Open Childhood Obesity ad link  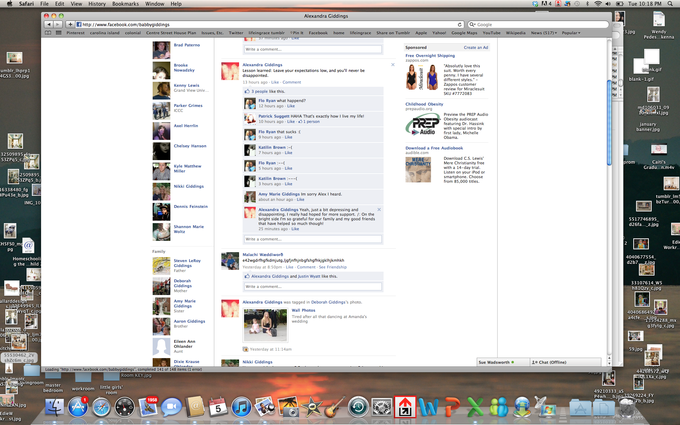(424, 105)
